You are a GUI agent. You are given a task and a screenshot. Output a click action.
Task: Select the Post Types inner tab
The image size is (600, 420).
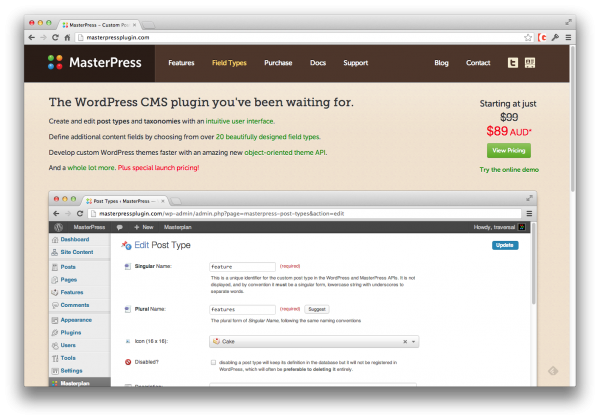pyautogui.click(x=125, y=201)
